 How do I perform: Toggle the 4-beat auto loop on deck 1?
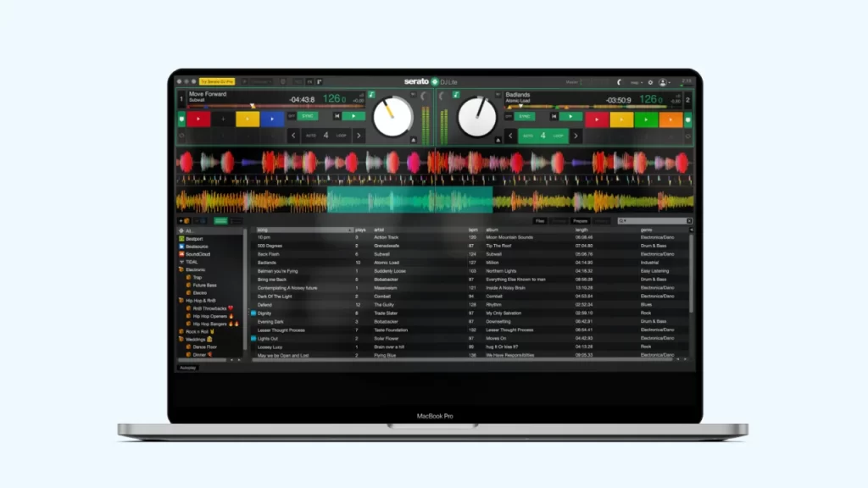[326, 136]
